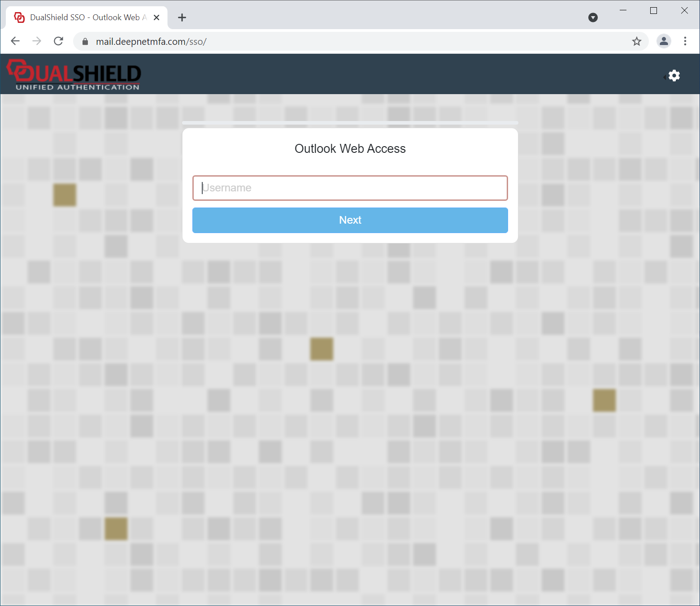The height and width of the screenshot is (606, 700).
Task: Go back to the previous page
Action: point(15,41)
